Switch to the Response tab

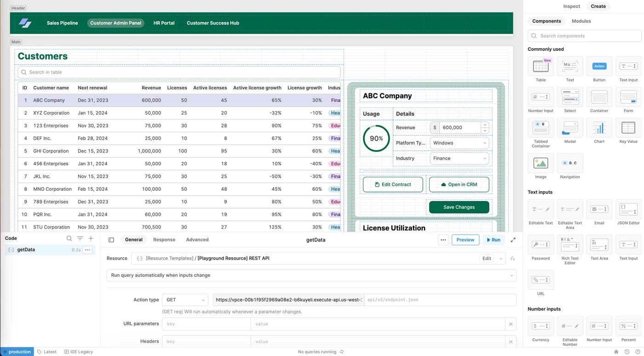click(164, 238)
